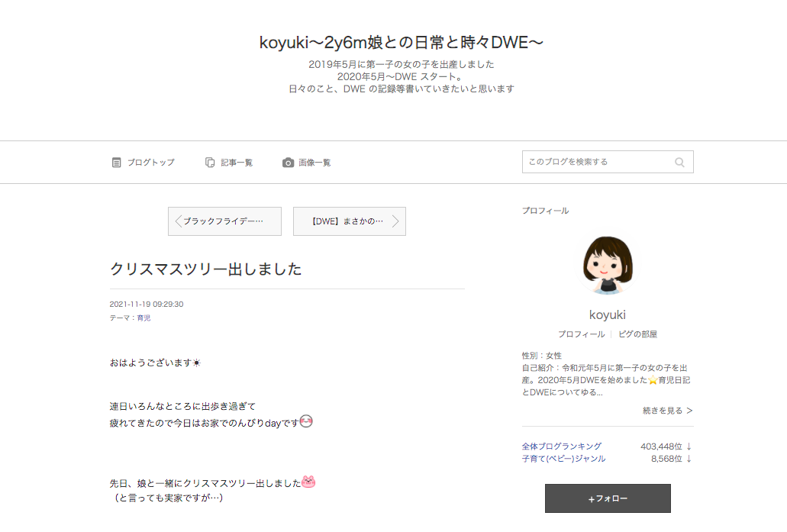Focus the このブログを検索する search field
The height and width of the screenshot is (532, 787).
point(608,162)
